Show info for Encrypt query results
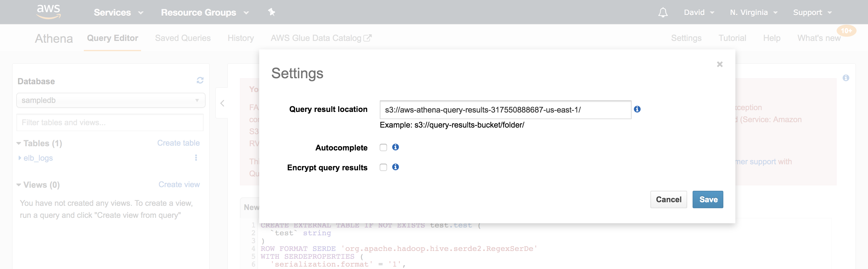The width and height of the screenshot is (868, 269). [x=396, y=167]
